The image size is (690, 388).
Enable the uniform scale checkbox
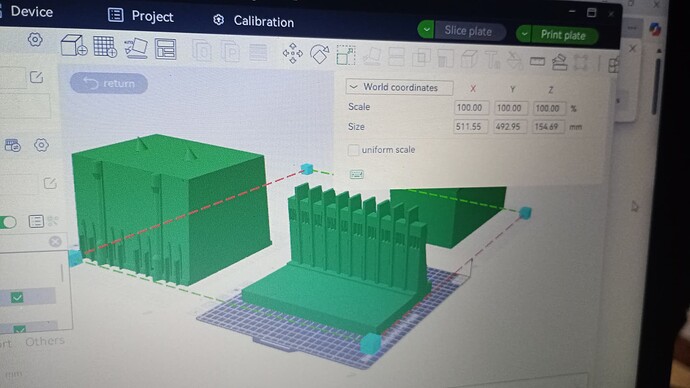353,150
